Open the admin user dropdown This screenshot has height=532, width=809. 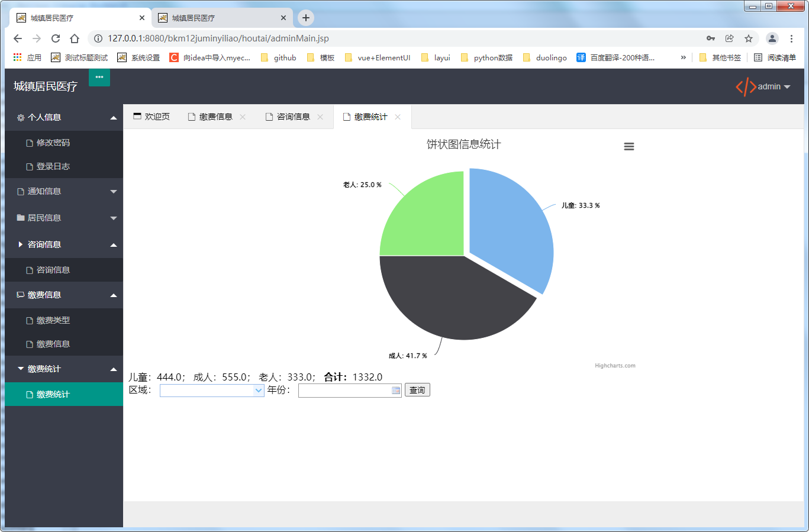(774, 86)
